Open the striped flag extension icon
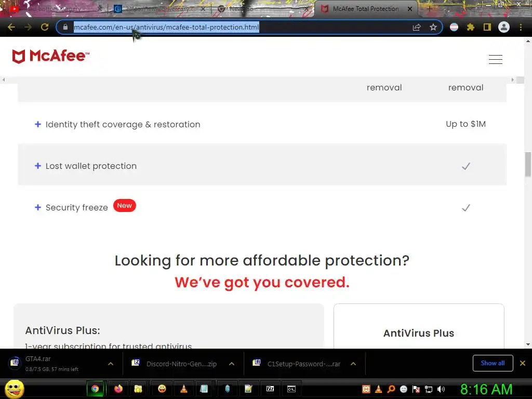 [454, 27]
